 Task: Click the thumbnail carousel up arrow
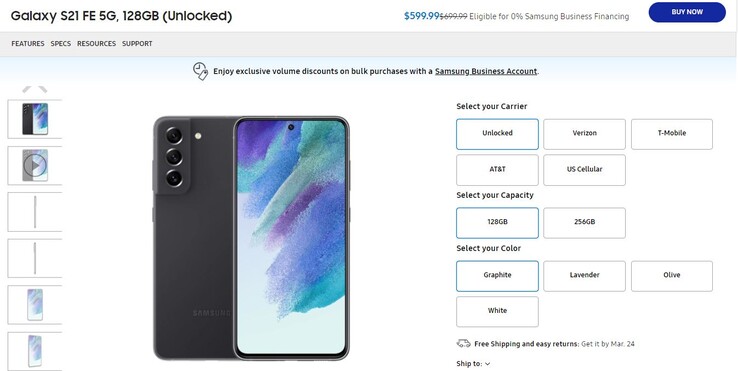pyautogui.click(x=35, y=89)
